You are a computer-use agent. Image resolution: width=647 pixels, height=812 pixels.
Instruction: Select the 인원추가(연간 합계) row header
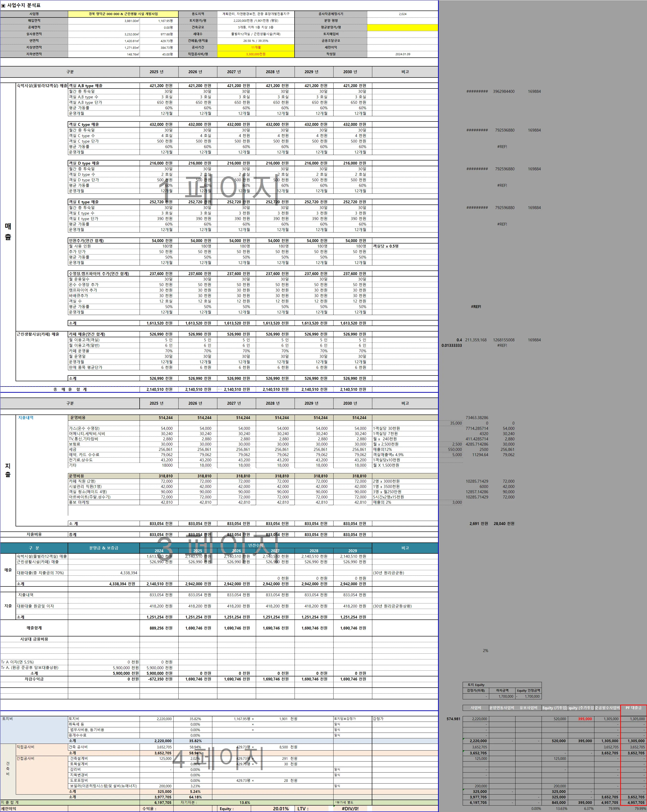pos(86,241)
